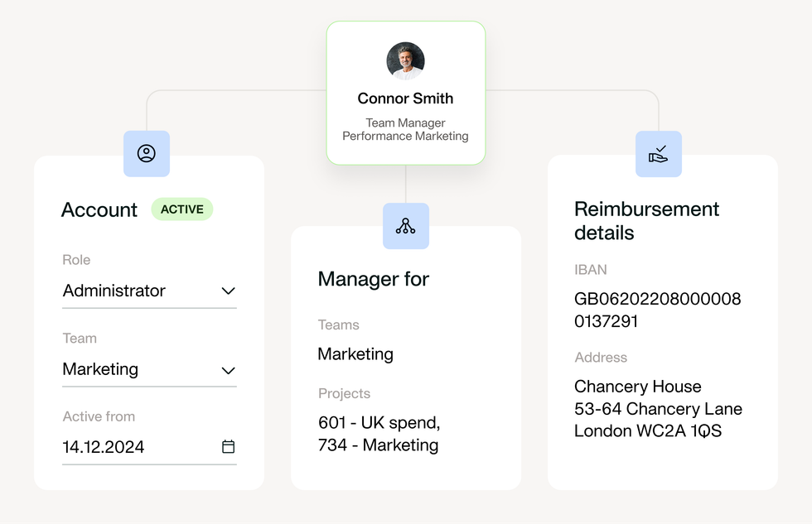812x524 pixels.
Task: Click the hand-with-checkmark reimbursement icon
Action: click(659, 154)
